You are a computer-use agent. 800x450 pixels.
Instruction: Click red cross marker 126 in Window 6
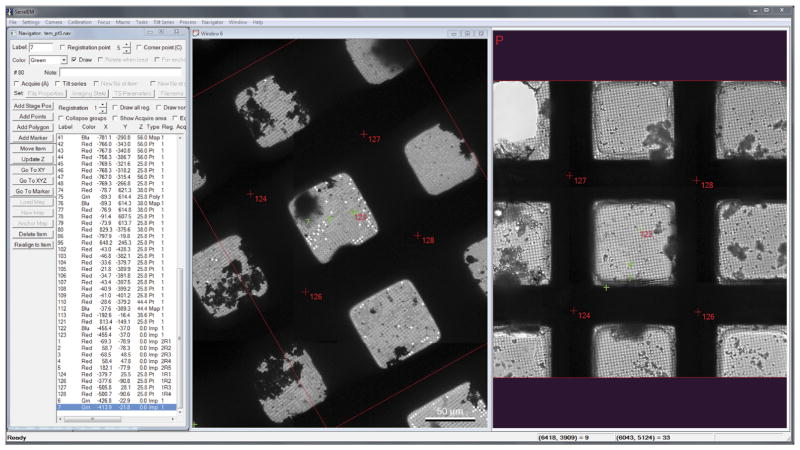tap(305, 292)
